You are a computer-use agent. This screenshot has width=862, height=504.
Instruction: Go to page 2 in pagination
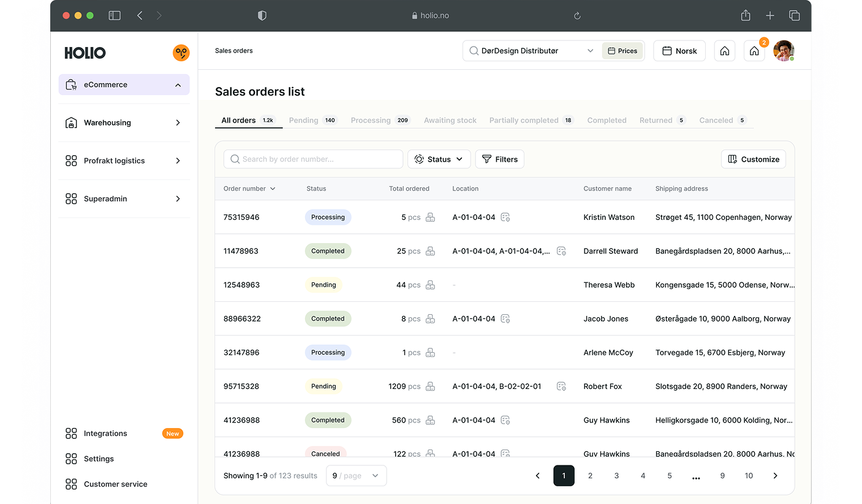pyautogui.click(x=590, y=476)
